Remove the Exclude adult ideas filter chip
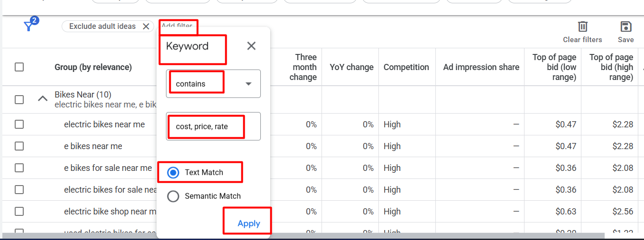 tap(146, 27)
